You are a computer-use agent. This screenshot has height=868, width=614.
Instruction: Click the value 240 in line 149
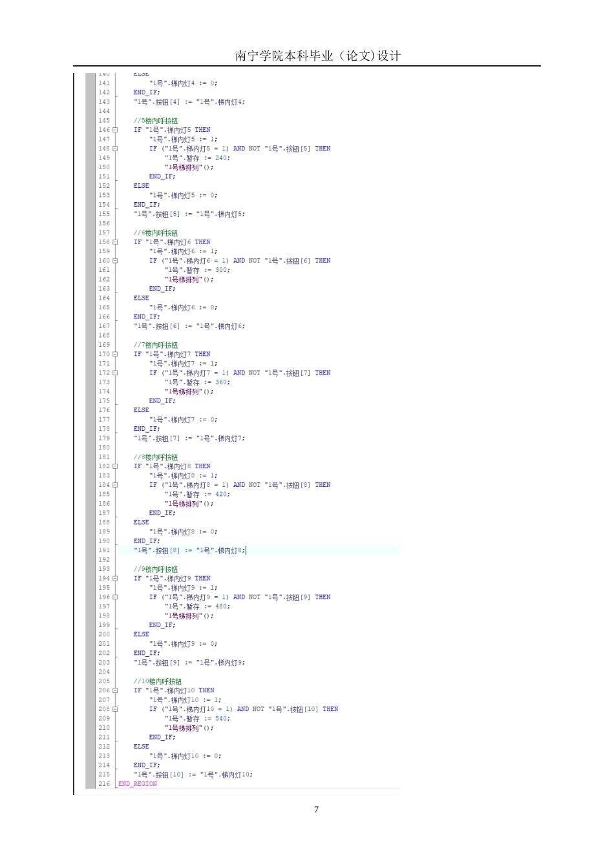click(221, 158)
